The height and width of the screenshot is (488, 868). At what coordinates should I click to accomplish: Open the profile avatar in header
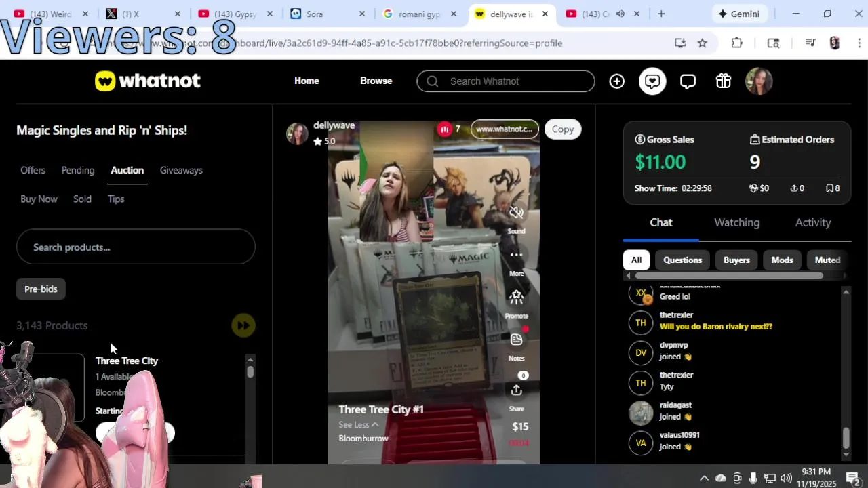[x=759, y=81]
